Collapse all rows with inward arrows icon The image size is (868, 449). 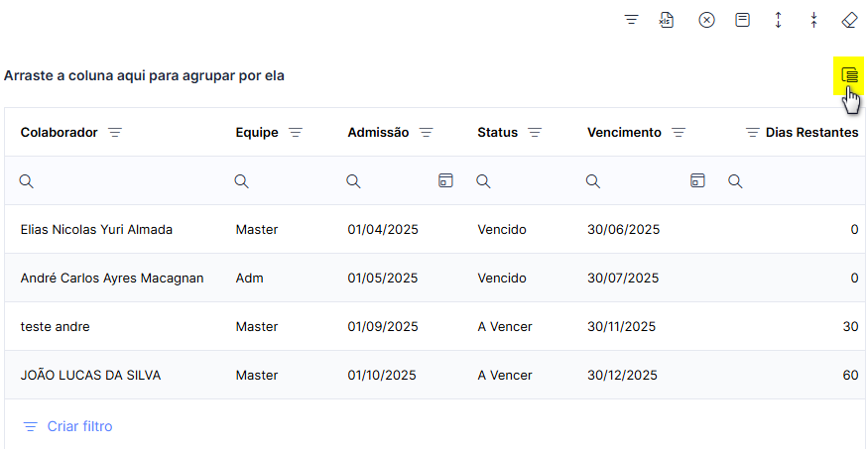pyautogui.click(x=813, y=21)
